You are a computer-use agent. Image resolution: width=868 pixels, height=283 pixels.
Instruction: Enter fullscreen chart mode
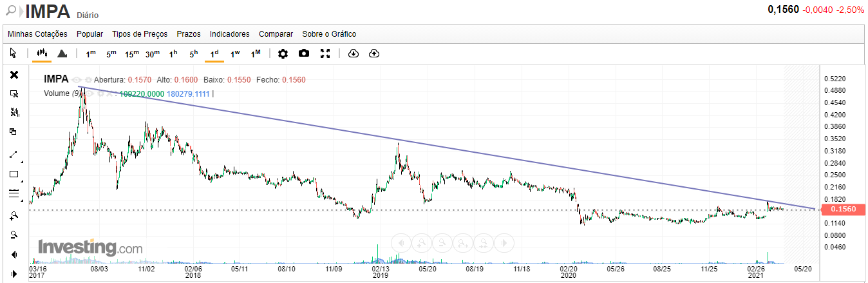[x=325, y=54]
